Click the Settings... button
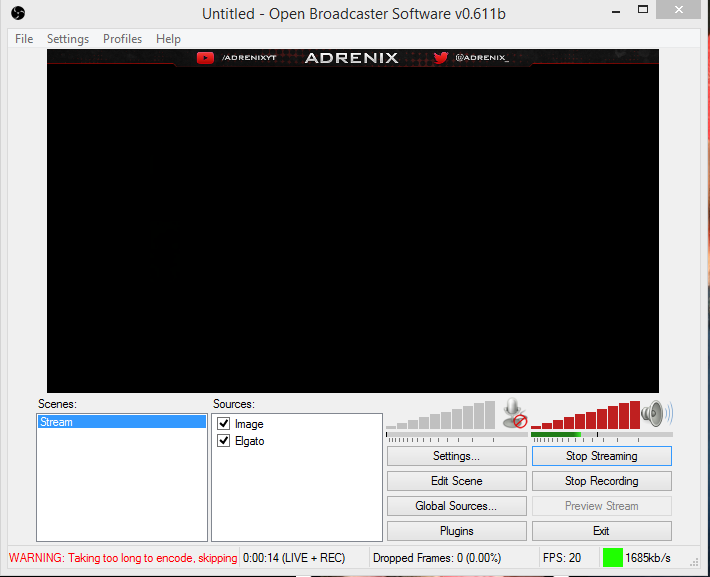 click(456, 456)
